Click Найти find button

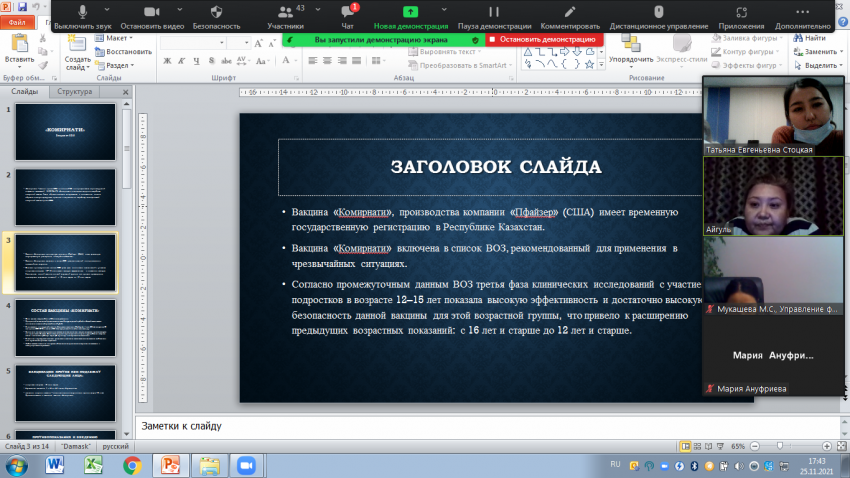pos(809,38)
